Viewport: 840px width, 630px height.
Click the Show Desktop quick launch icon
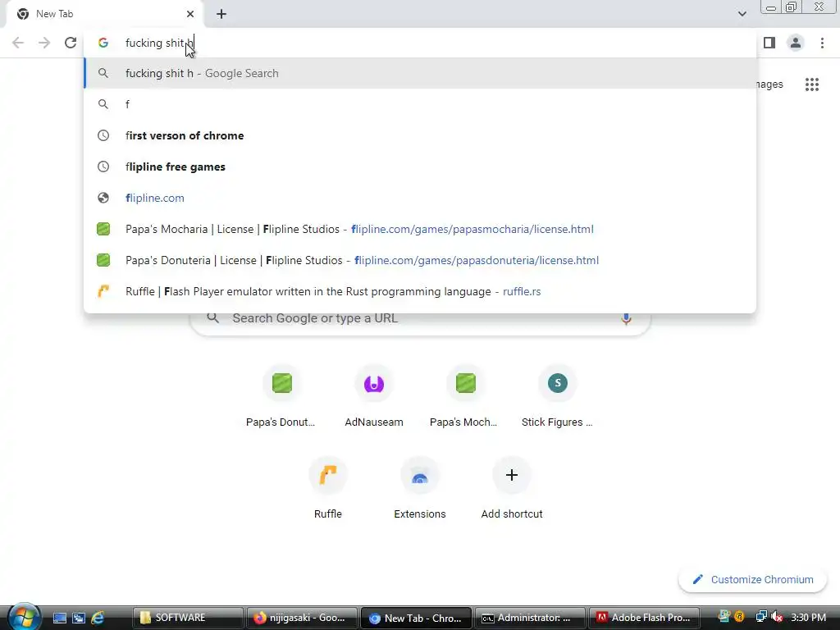(59, 619)
